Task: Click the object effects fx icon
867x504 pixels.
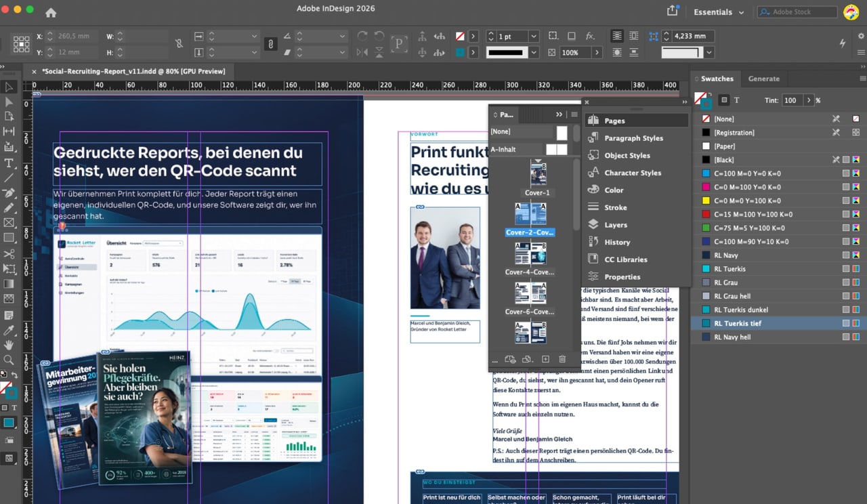Action: 590,36
